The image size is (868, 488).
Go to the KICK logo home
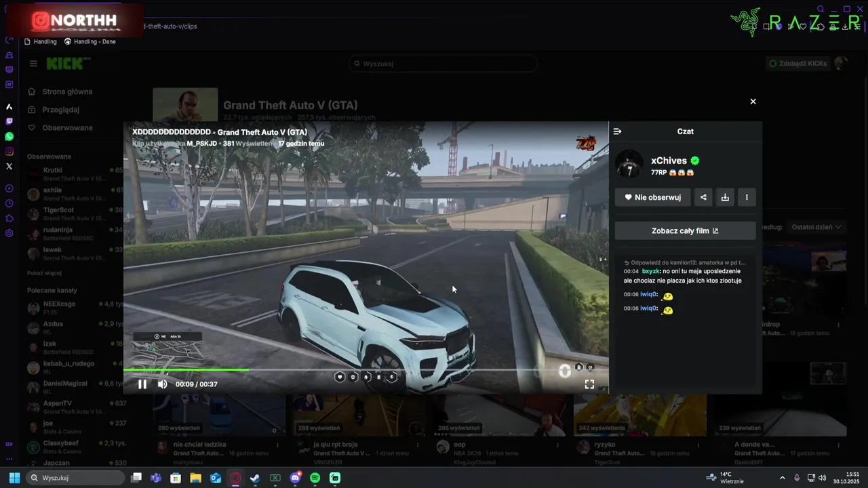point(66,64)
